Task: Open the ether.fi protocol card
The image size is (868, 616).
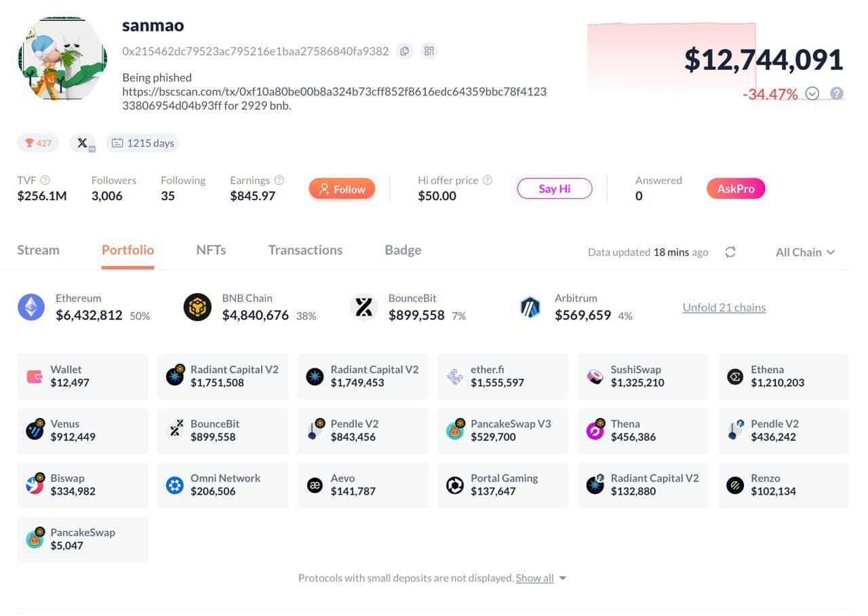Action: coord(502,376)
